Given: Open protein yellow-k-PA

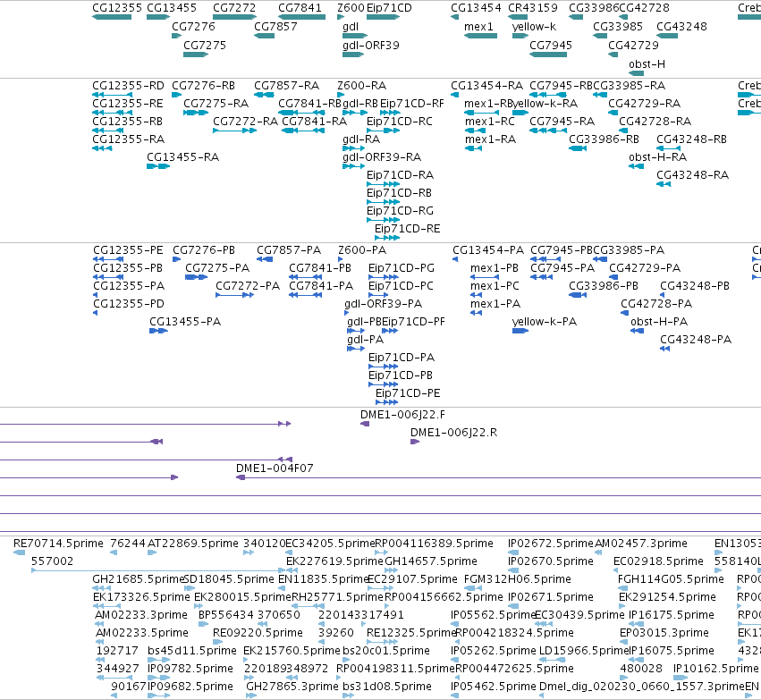Looking at the screenshot, I should [x=544, y=322].
